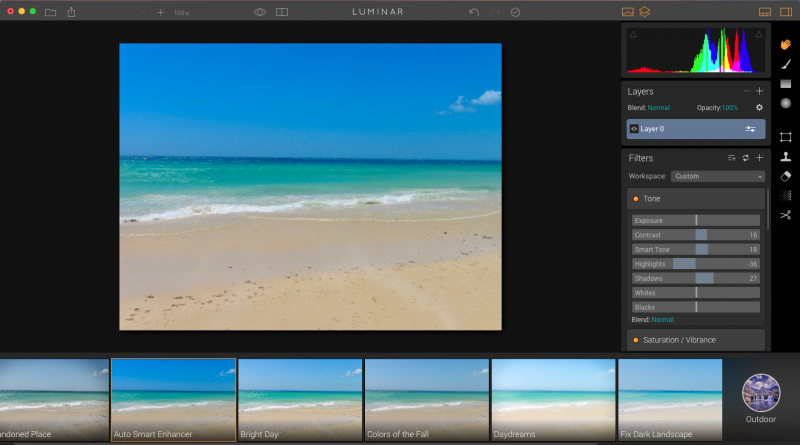Adjust the Smart Tone slider

point(696,250)
